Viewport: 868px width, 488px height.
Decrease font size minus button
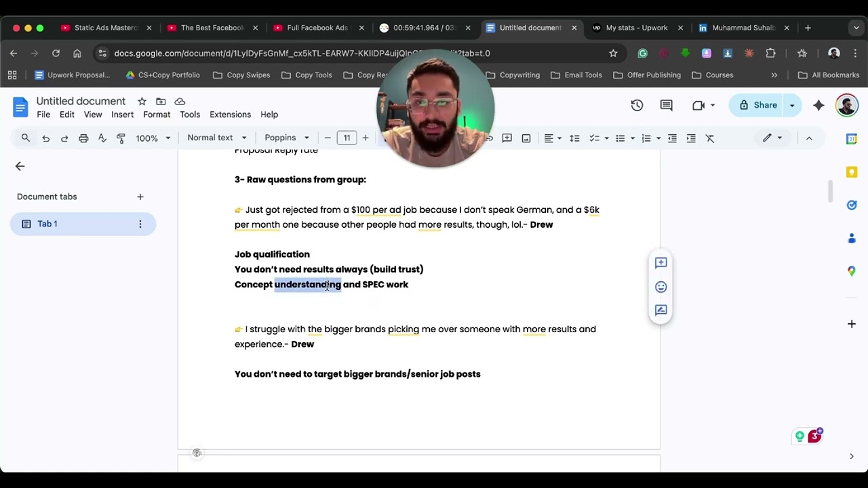pyautogui.click(x=328, y=138)
